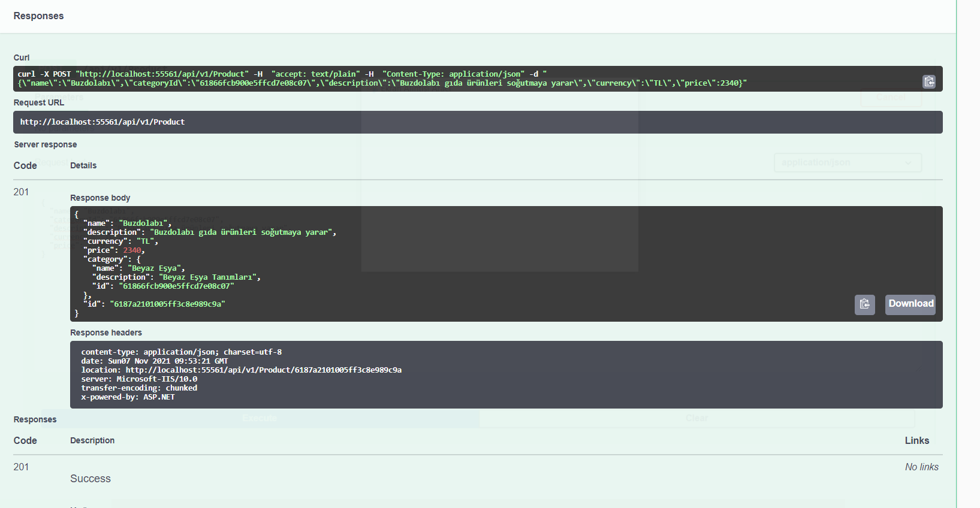Copy the response body to clipboard
This screenshot has width=980, height=508.
864,304
